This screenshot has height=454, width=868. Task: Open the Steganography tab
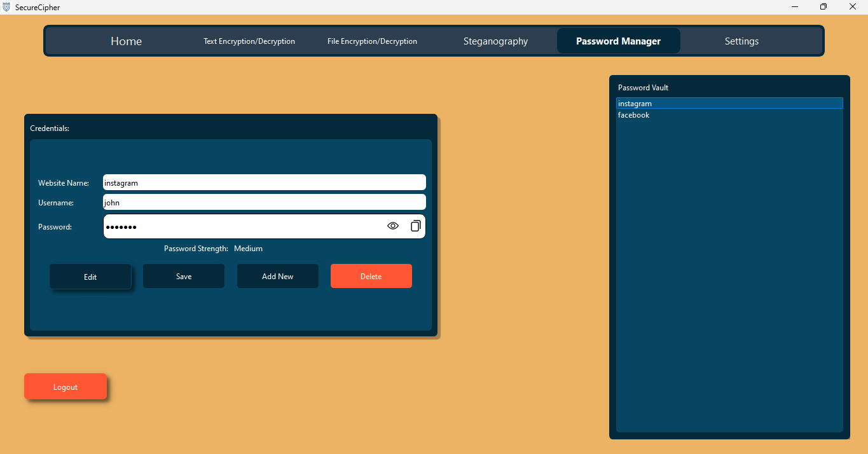click(495, 41)
